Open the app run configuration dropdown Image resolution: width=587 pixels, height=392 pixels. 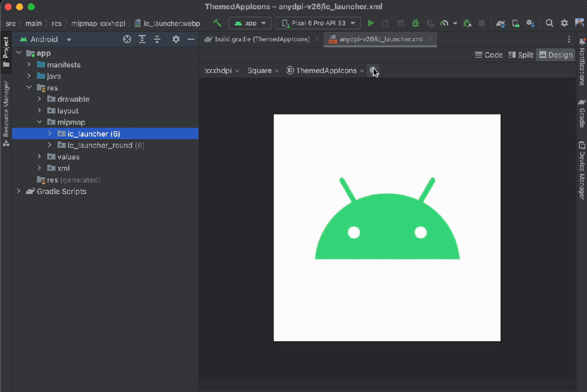click(250, 23)
